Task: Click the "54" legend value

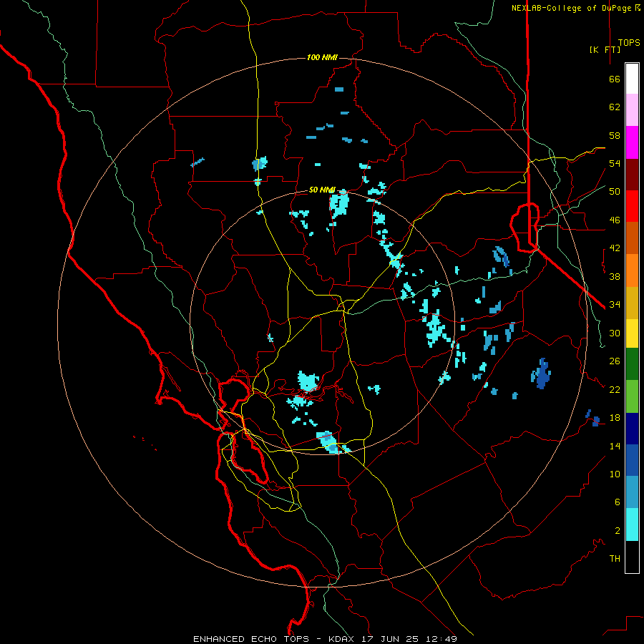Action: (x=615, y=163)
